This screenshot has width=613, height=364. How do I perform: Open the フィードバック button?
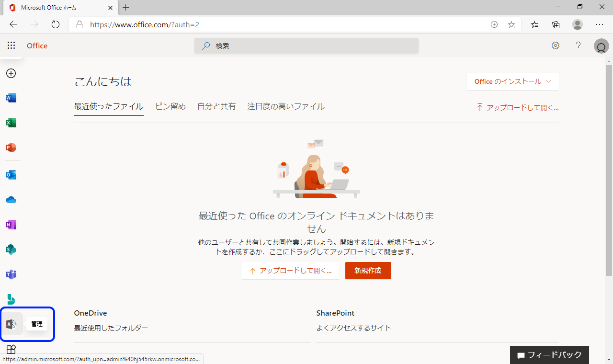(549, 355)
